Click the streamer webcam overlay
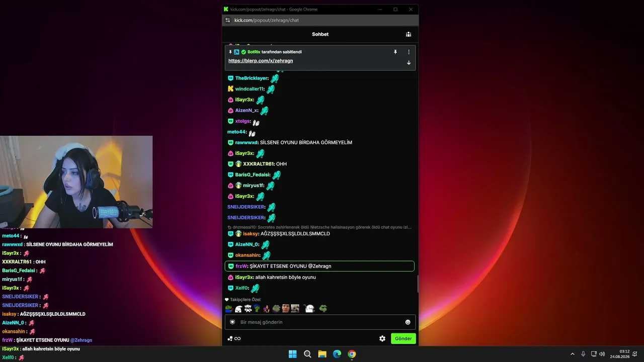Image resolution: width=644 pixels, height=362 pixels. coord(76,182)
